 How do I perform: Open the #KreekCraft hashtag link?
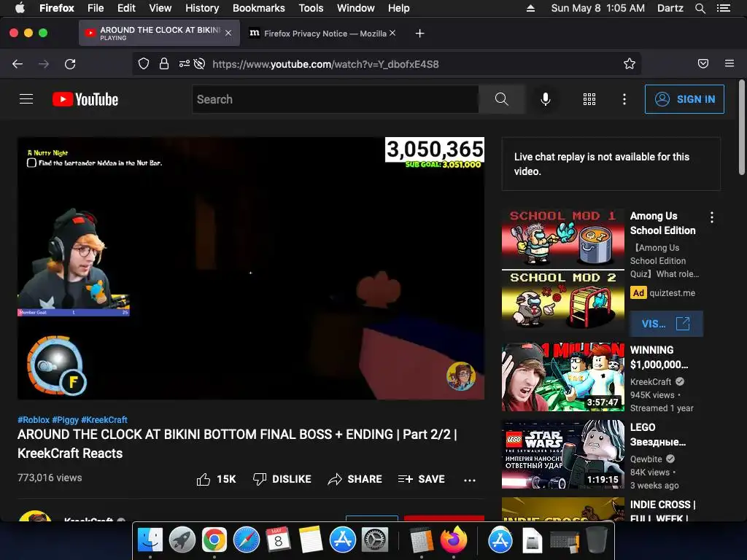coord(104,420)
